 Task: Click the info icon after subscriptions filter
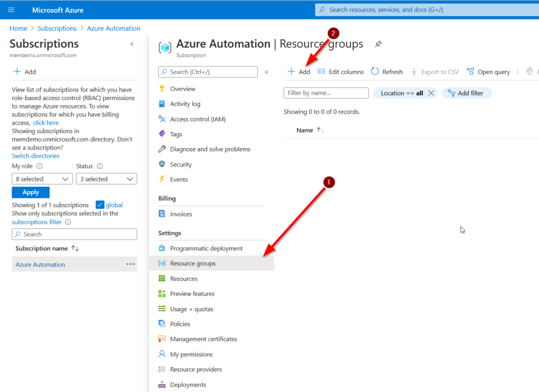pyautogui.click(x=68, y=222)
